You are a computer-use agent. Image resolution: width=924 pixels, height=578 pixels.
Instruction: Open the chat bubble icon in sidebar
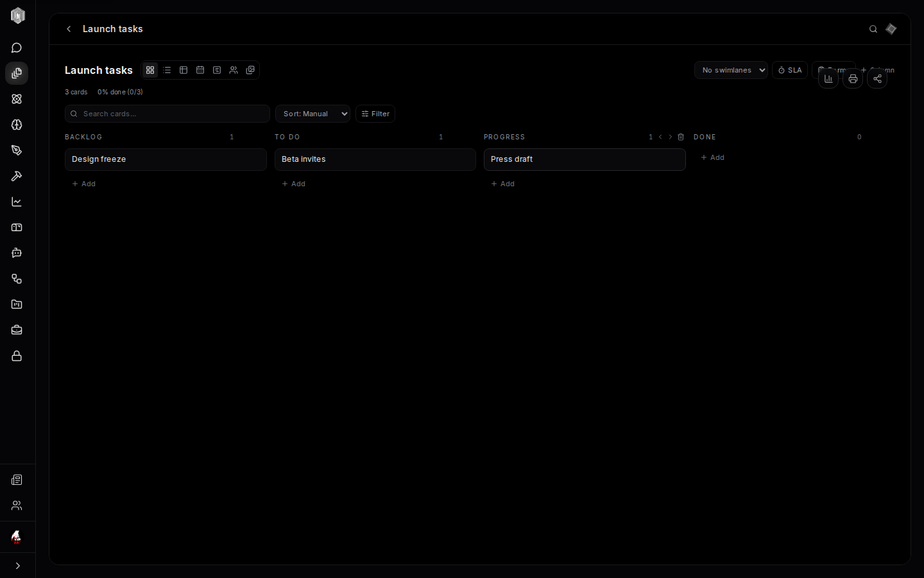click(17, 48)
